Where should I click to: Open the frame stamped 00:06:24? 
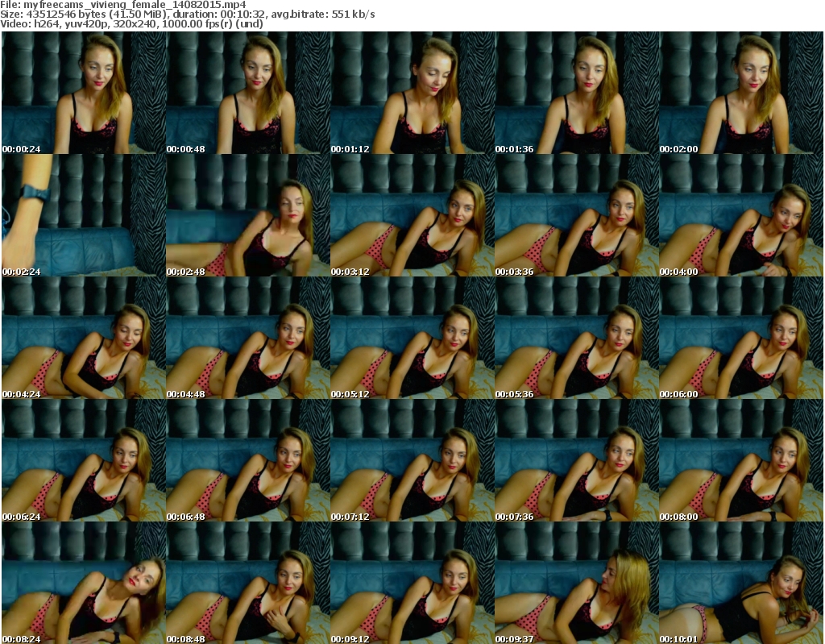84,460
